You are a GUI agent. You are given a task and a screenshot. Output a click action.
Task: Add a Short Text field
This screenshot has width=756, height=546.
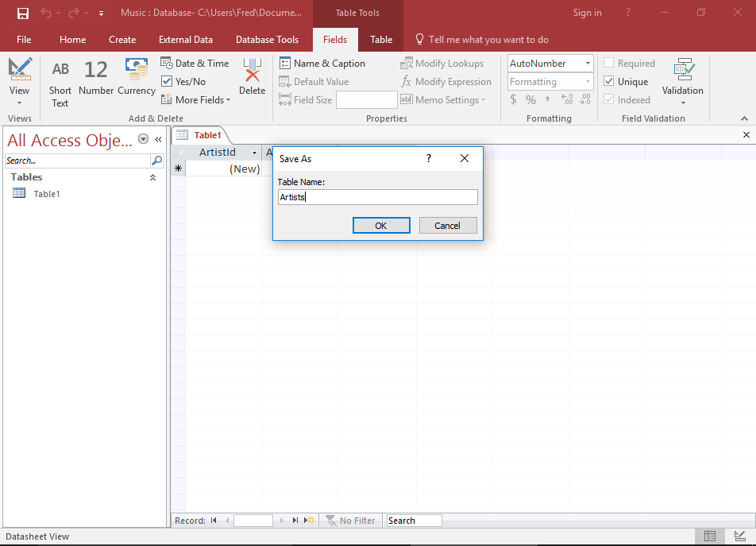(60, 83)
